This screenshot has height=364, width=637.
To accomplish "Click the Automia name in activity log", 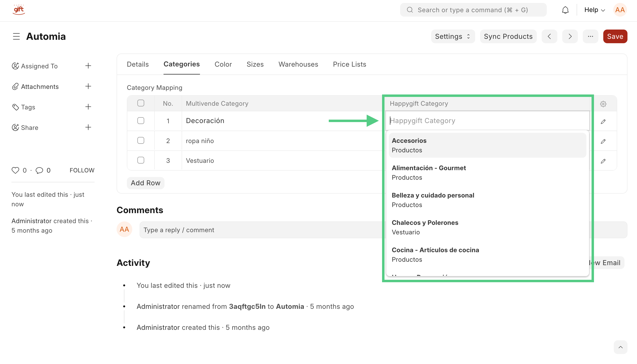I will [x=290, y=306].
